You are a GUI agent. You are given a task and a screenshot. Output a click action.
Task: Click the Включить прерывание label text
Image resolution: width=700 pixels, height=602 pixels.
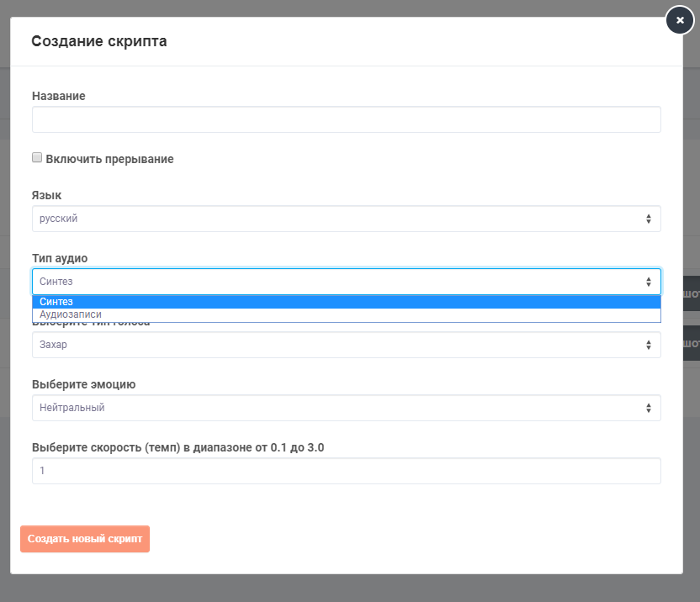click(x=109, y=159)
